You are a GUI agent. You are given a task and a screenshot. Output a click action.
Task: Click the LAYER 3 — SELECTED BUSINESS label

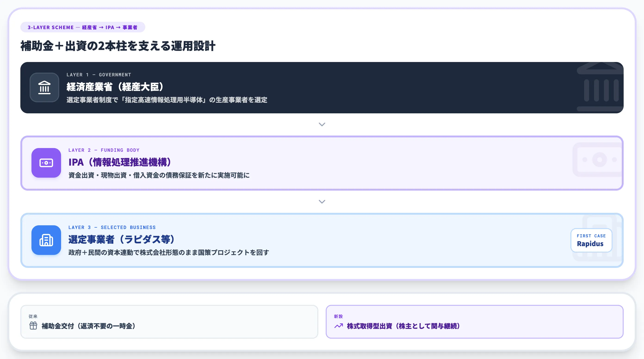[x=112, y=227]
